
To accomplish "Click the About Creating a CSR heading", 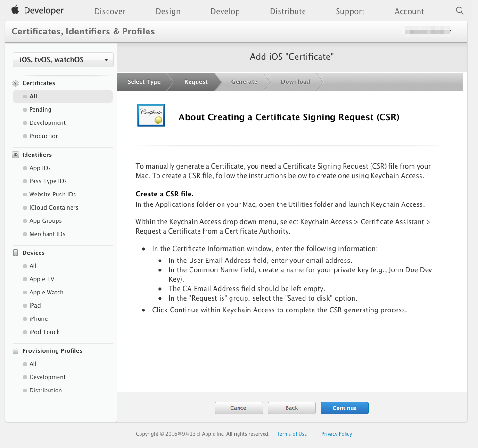I will (288, 117).
